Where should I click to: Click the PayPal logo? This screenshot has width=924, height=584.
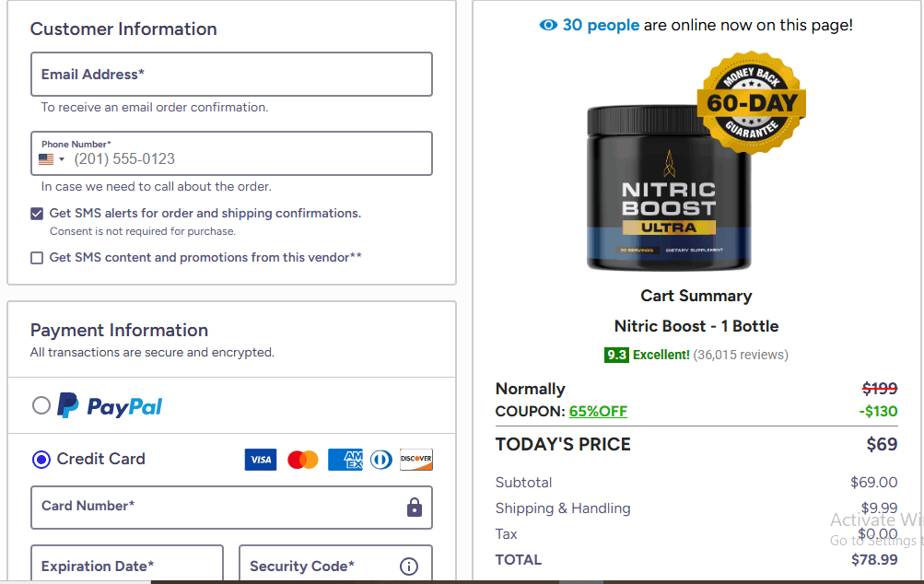click(110, 404)
